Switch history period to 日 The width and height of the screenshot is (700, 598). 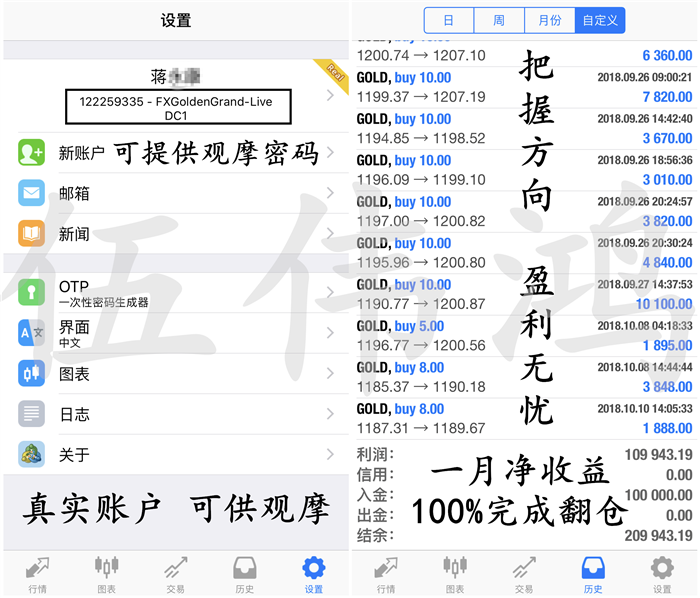tap(449, 20)
